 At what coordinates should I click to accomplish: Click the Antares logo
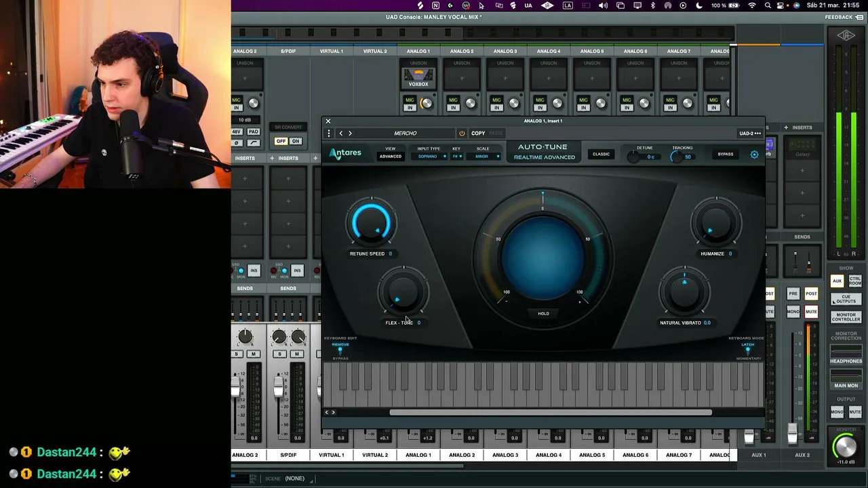point(346,154)
